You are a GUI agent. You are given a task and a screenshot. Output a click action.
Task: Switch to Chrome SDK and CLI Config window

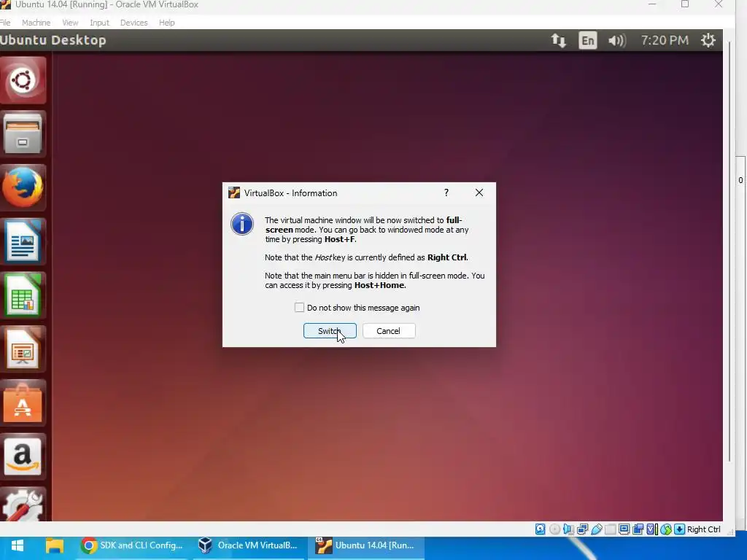coord(132,545)
